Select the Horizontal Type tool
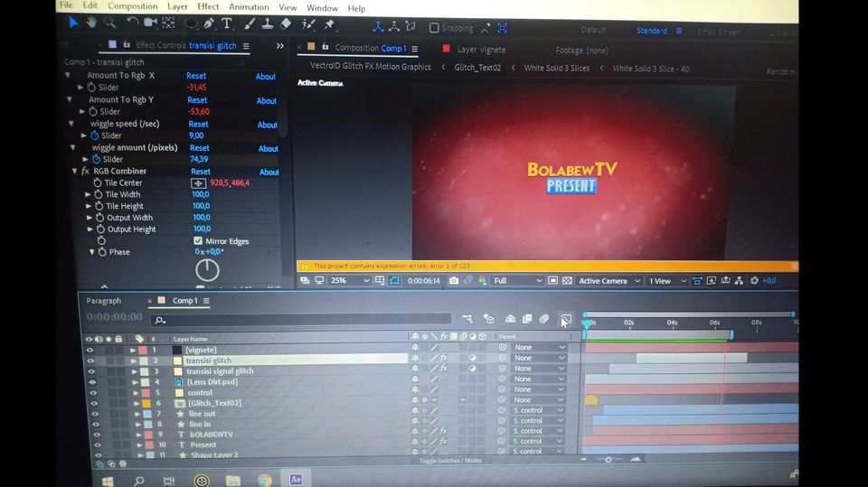 (x=226, y=23)
